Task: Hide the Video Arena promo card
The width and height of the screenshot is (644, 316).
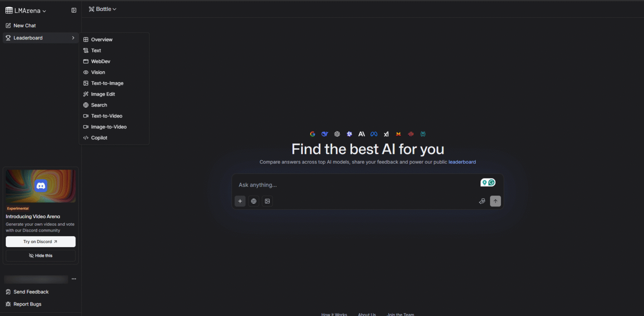Action: coord(40,255)
